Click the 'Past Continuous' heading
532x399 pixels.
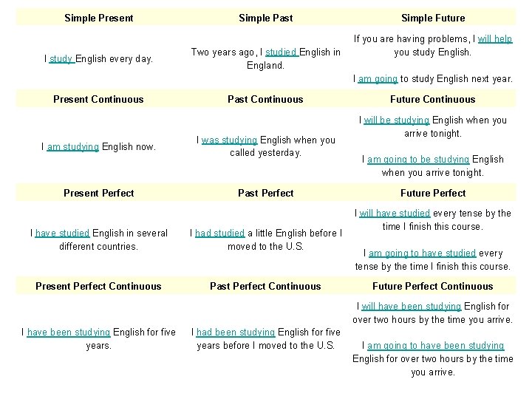[x=265, y=100]
